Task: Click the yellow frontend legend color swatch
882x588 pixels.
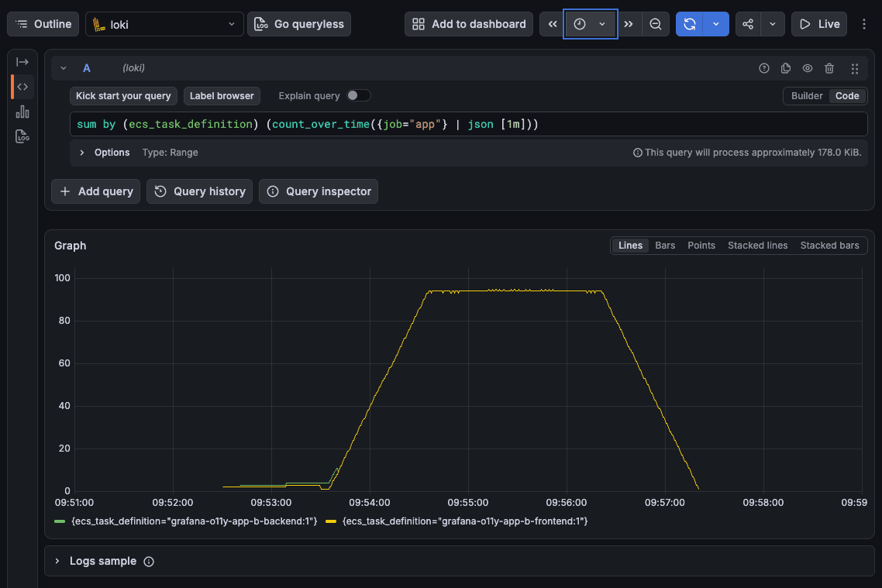Action: coord(331,521)
